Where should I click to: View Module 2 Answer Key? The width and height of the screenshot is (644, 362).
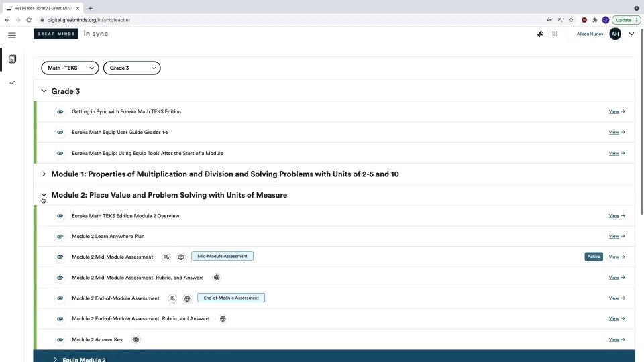(x=616, y=339)
